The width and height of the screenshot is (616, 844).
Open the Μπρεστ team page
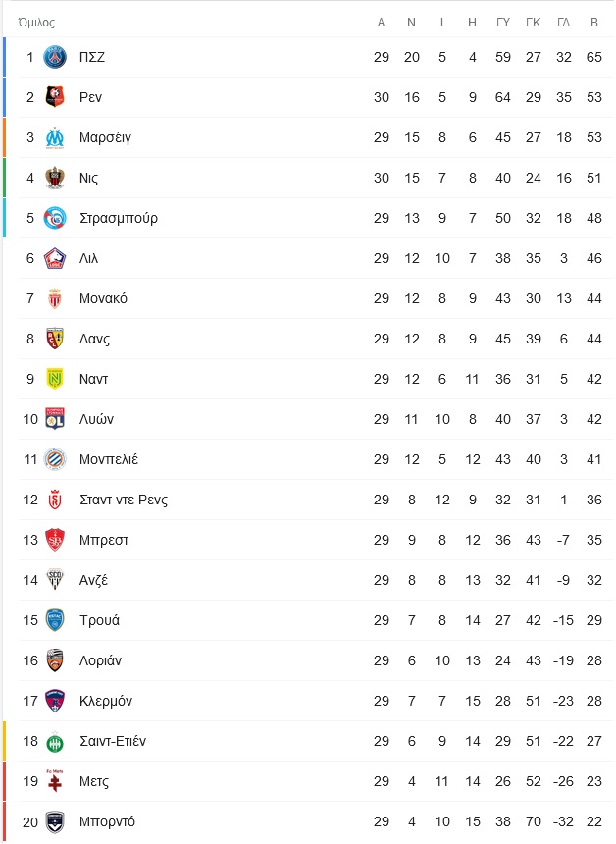(x=104, y=540)
